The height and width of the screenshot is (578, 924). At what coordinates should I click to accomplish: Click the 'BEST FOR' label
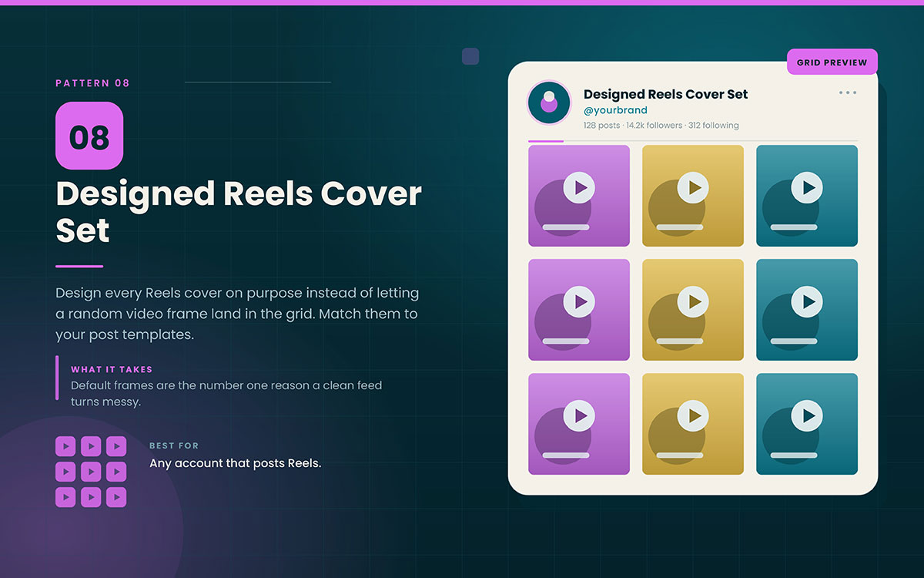174,445
